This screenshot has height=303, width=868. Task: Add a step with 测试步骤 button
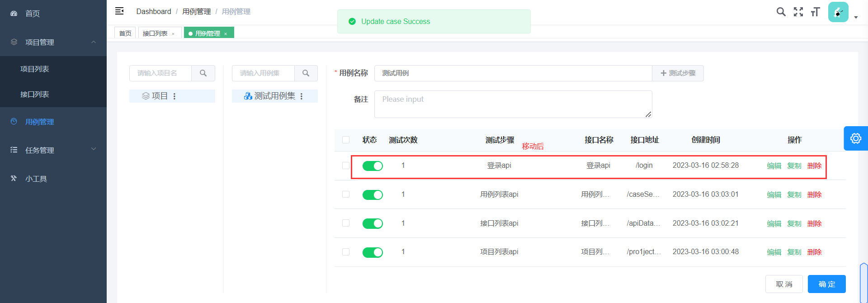678,73
